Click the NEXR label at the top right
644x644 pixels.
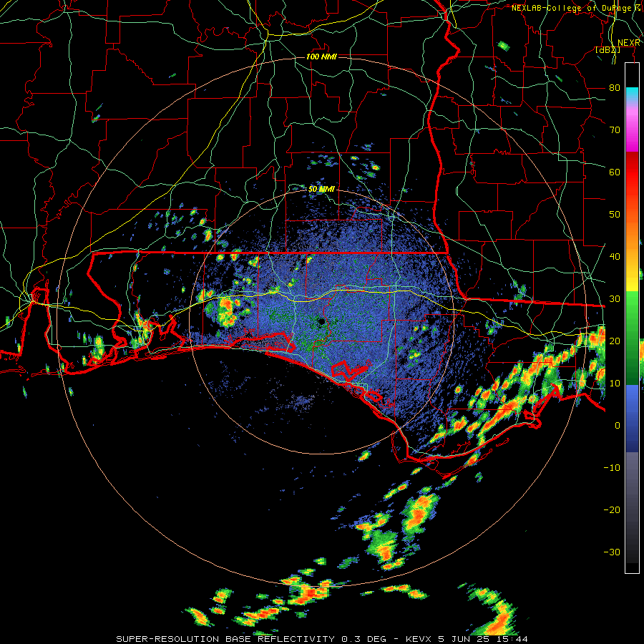point(629,43)
